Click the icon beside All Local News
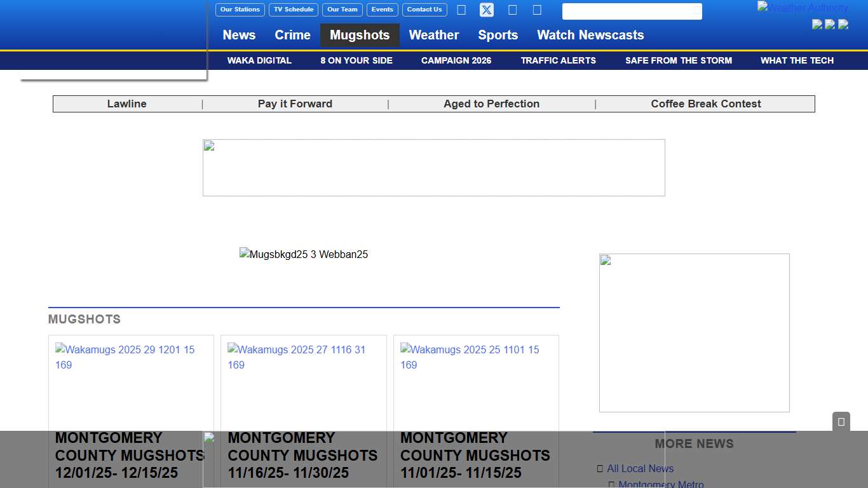The image size is (868, 488). (600, 469)
